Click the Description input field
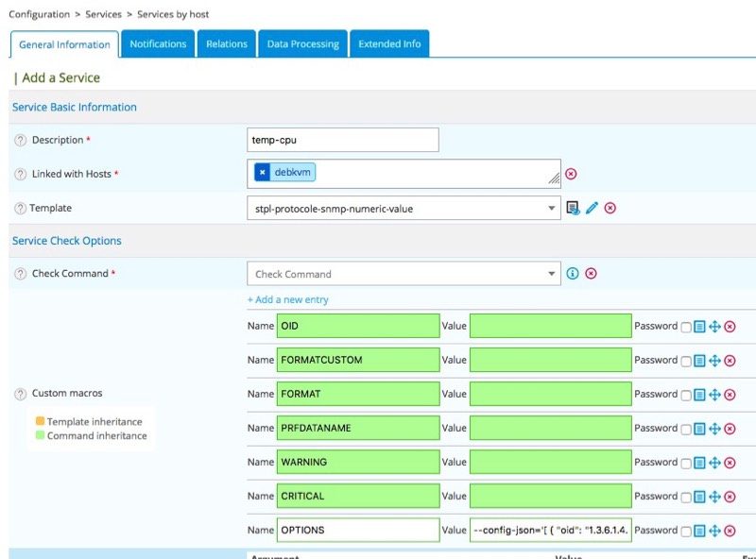756x559 pixels. [x=342, y=140]
